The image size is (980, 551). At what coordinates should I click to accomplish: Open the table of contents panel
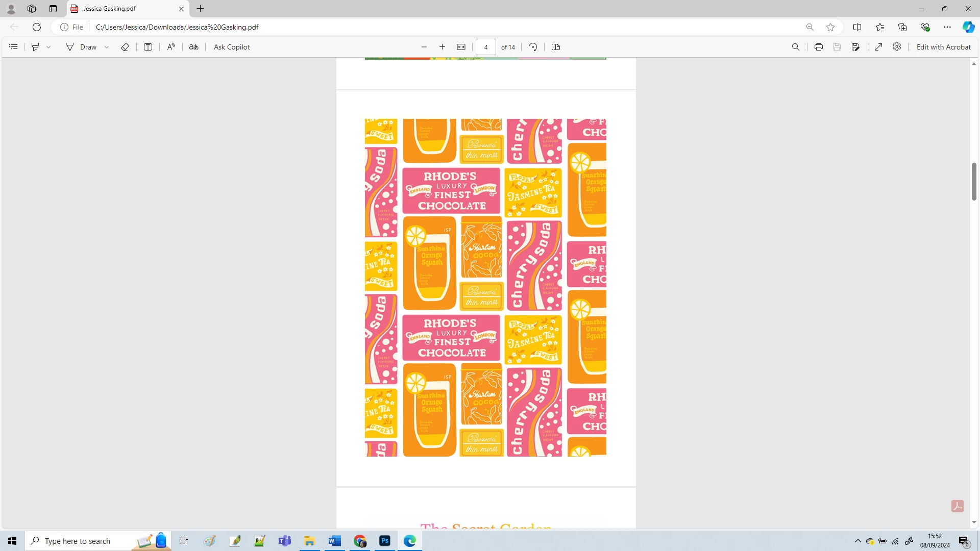[13, 47]
